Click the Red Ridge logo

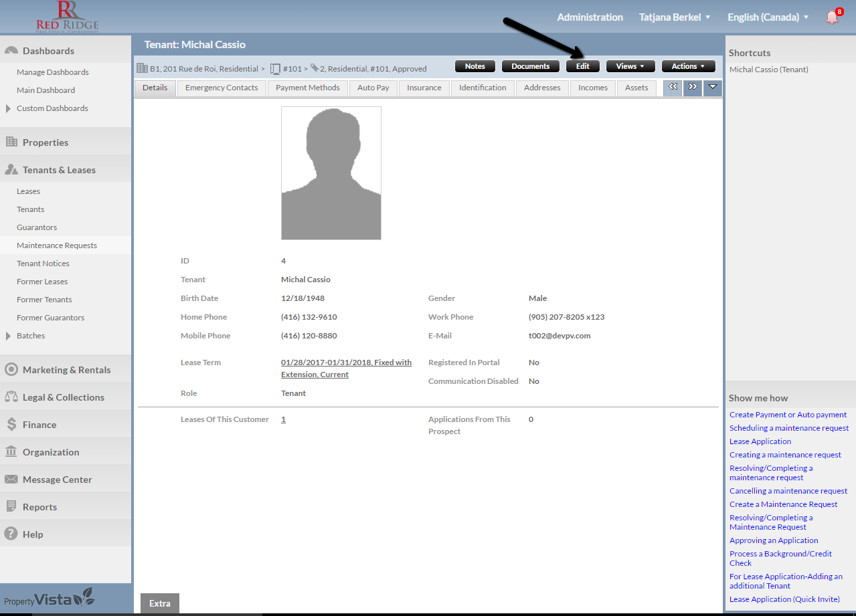coord(67,17)
